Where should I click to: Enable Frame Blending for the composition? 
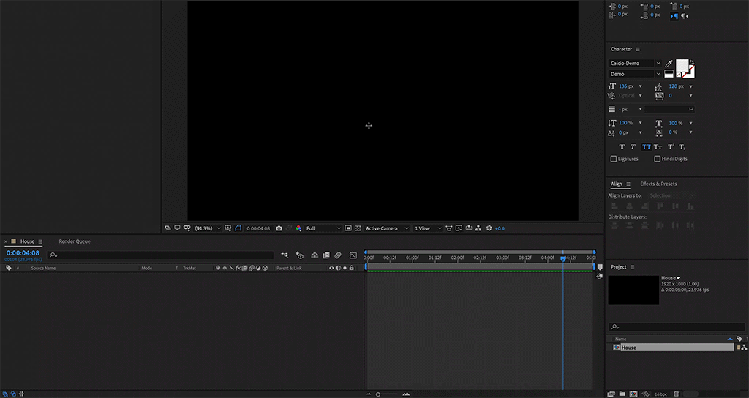point(326,255)
